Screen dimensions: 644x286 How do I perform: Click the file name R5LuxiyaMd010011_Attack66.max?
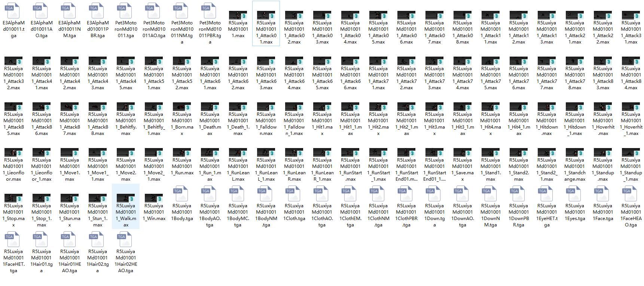350,78
